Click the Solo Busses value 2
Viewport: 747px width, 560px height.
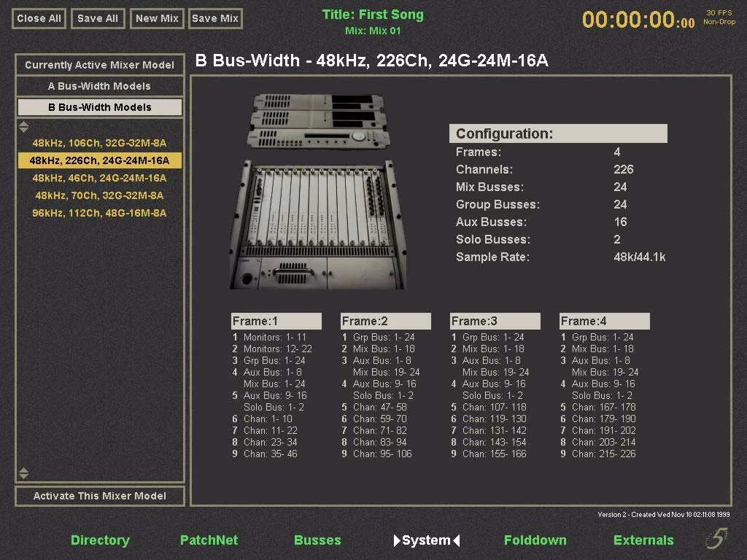[617, 239]
